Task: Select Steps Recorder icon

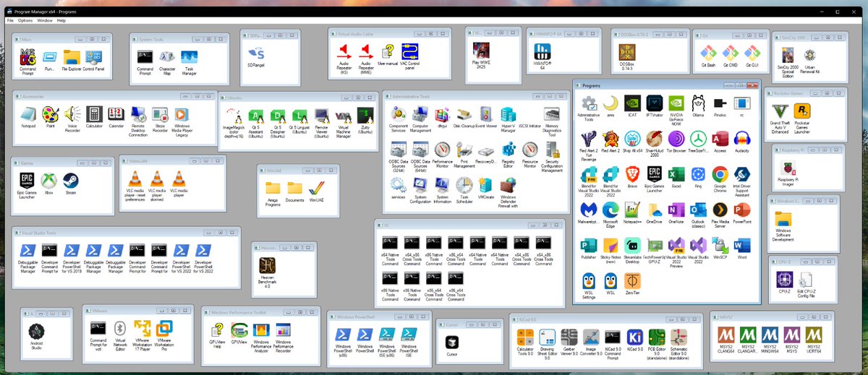Action: (x=160, y=113)
